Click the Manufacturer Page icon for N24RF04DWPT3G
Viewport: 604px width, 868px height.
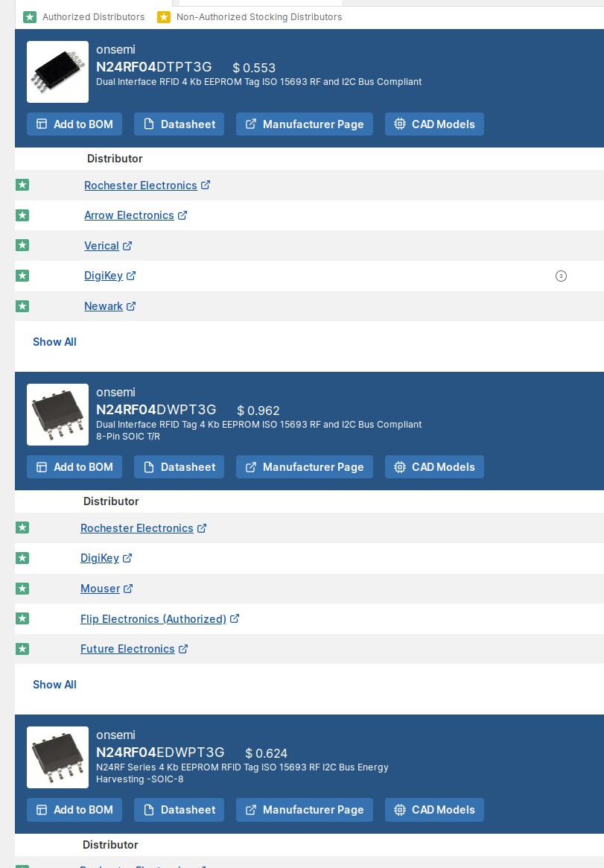click(252, 467)
